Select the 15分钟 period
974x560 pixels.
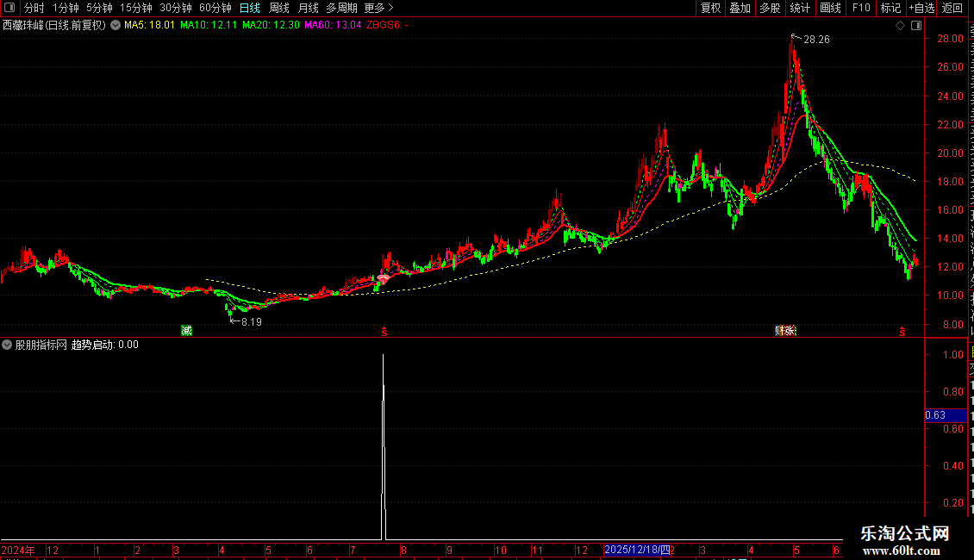[x=135, y=8]
